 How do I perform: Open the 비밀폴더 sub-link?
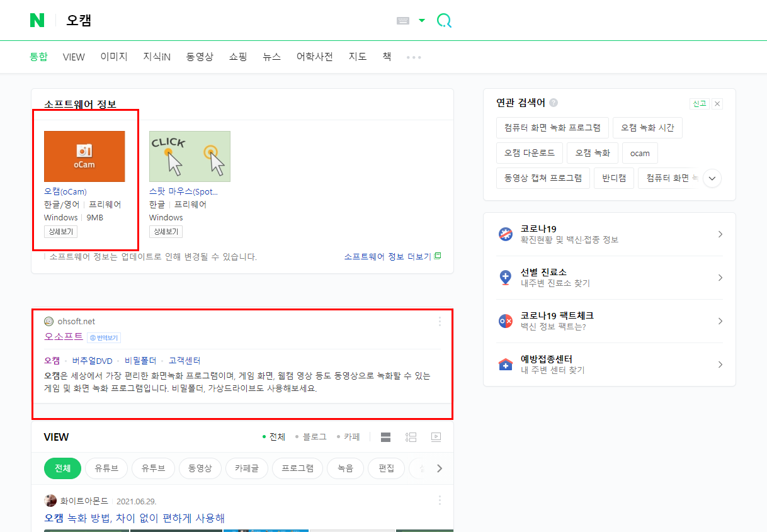(140, 361)
